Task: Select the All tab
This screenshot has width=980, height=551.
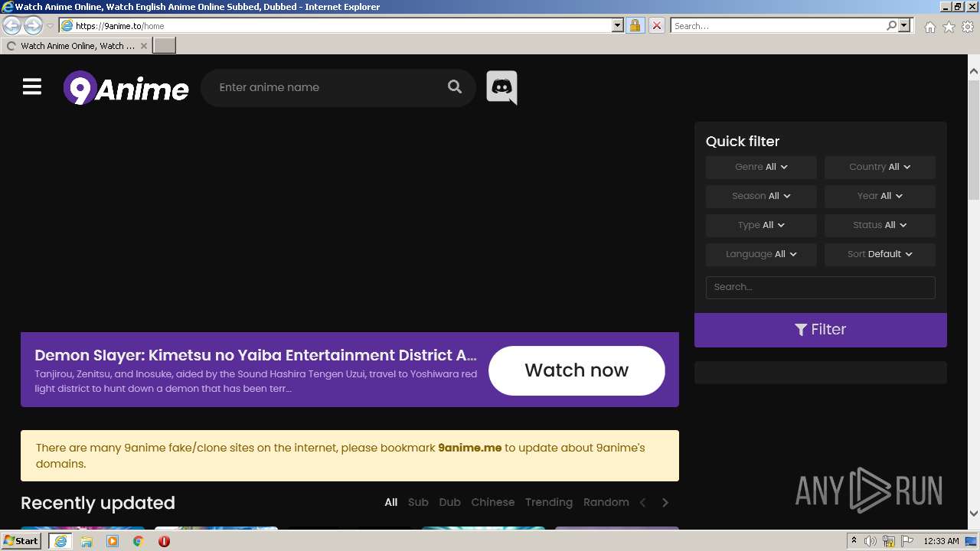Action: pos(391,503)
